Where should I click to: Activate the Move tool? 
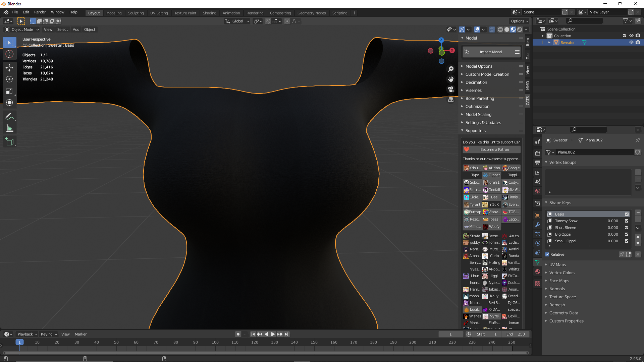click(9, 67)
